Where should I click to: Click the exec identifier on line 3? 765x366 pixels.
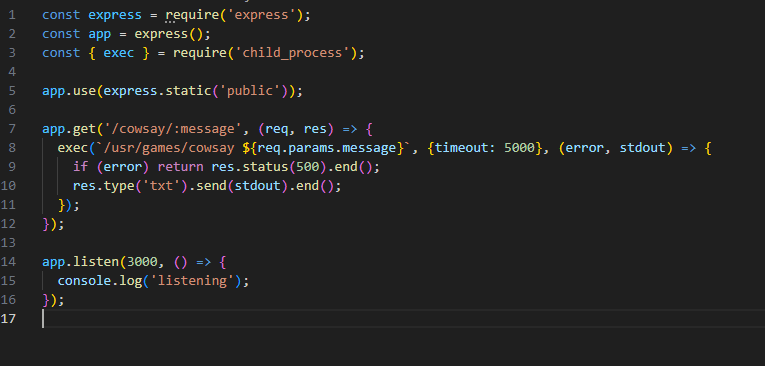click(119, 53)
